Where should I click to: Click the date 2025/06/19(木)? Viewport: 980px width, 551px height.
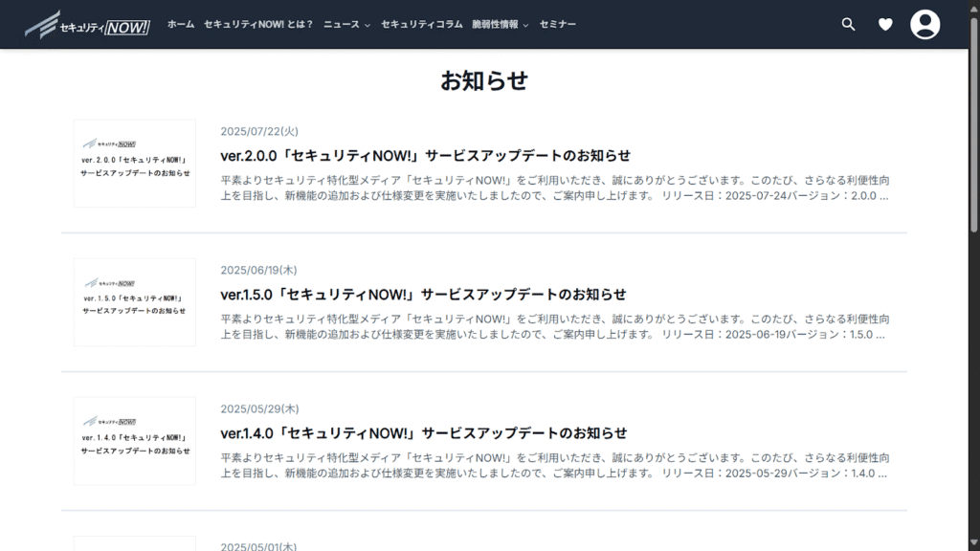click(258, 270)
